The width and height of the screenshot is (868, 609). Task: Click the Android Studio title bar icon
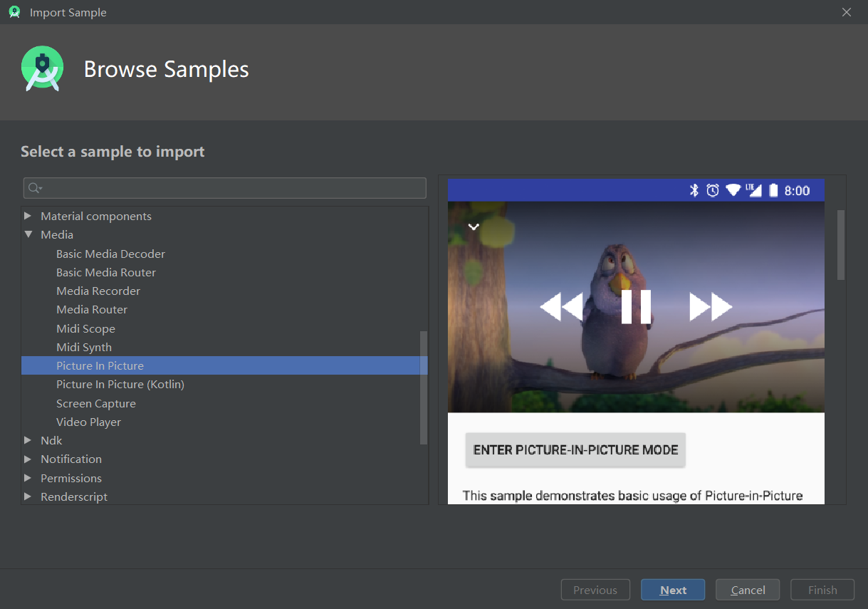pos(14,12)
